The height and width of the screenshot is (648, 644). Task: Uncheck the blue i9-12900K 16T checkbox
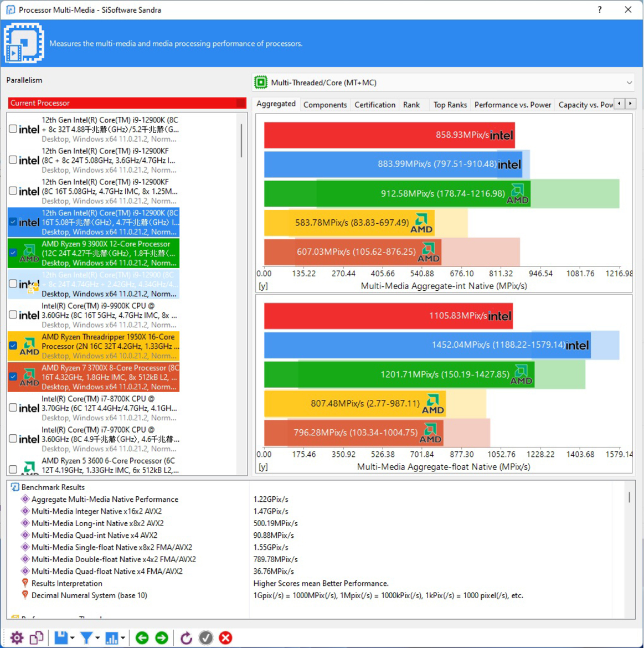click(x=13, y=222)
